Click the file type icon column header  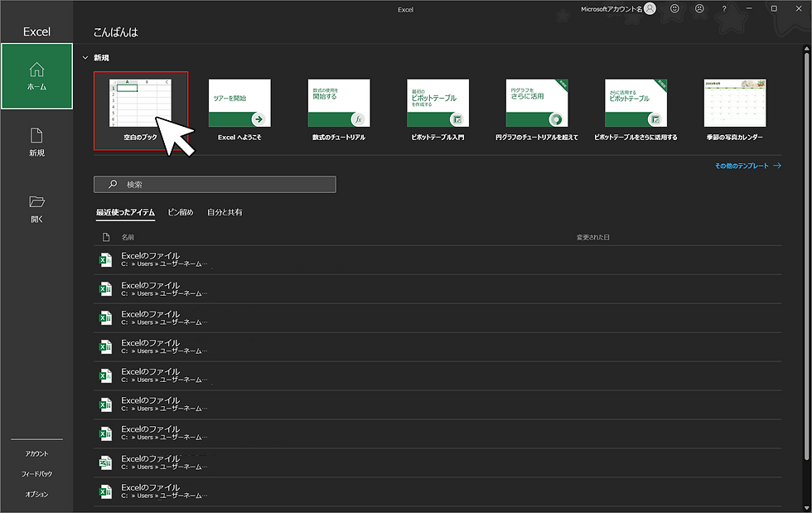coord(106,237)
